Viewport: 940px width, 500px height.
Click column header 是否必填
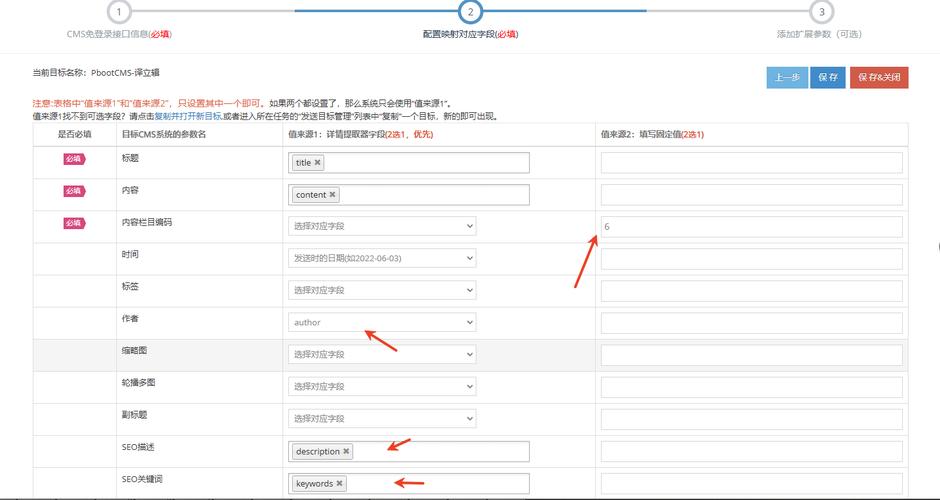pos(74,134)
